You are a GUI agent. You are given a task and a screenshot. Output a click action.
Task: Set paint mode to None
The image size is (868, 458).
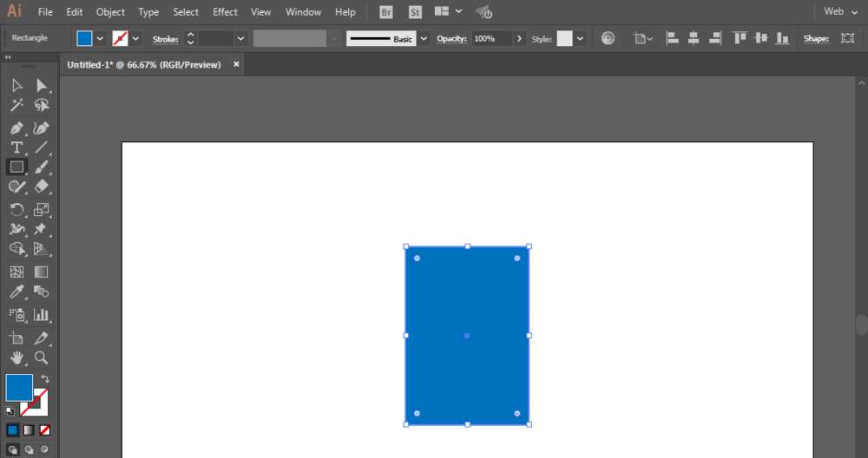pos(45,429)
